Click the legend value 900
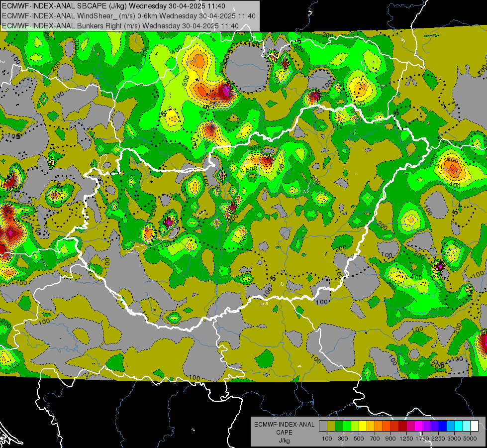Viewport: 487px width, 448px height. pyautogui.click(x=390, y=439)
